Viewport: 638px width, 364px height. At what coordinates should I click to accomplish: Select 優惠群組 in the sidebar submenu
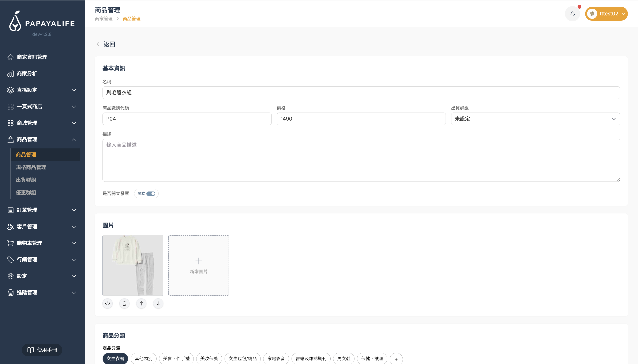click(26, 193)
